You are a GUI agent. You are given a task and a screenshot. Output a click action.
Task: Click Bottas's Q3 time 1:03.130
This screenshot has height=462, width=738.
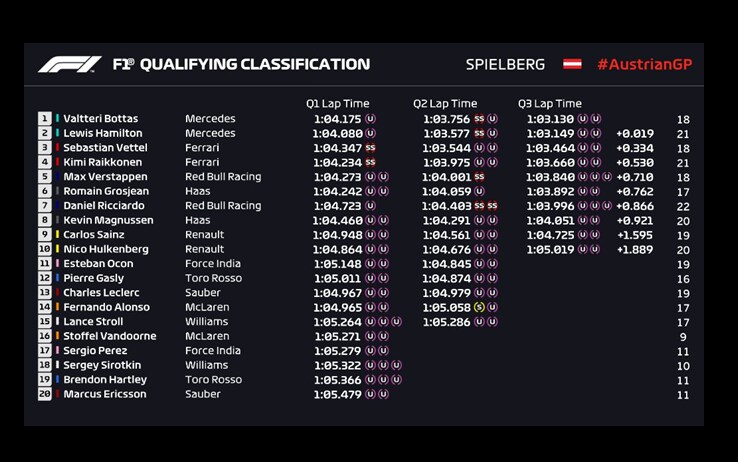click(550, 119)
